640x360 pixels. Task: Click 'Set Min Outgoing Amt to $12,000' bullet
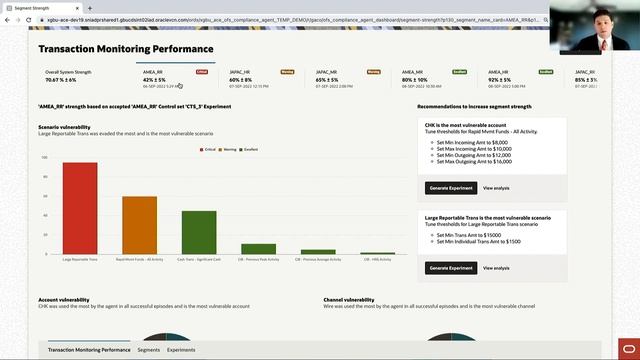tap(473, 155)
